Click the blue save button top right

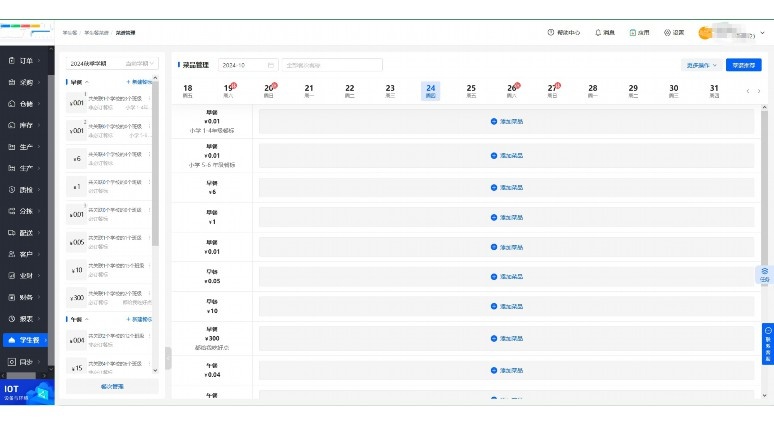(743, 65)
